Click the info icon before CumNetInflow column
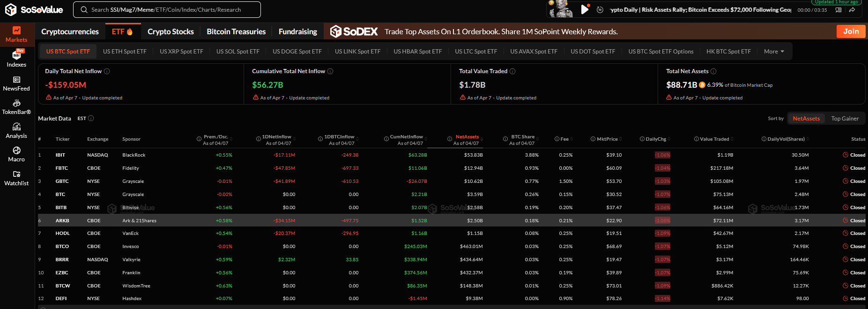This screenshot has height=309, width=868. 386,139
